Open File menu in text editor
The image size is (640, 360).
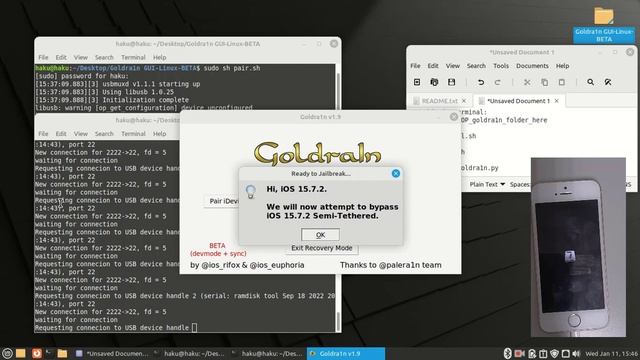pyautogui.click(x=415, y=66)
